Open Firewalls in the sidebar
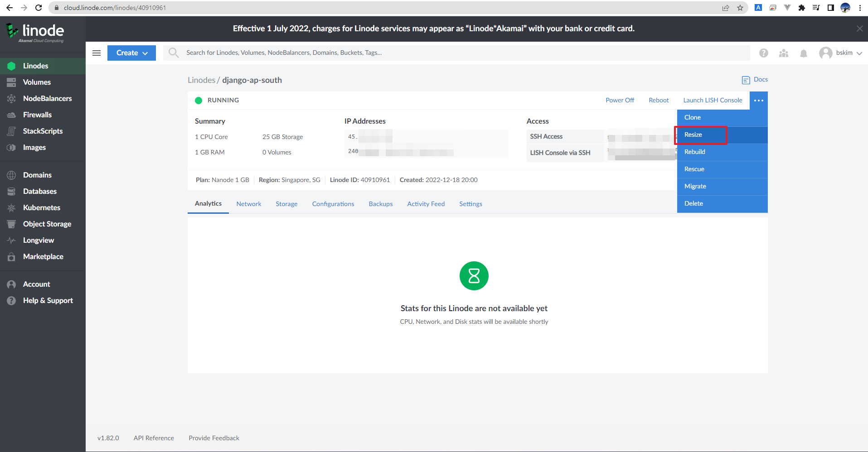The image size is (868, 452). [x=43, y=115]
